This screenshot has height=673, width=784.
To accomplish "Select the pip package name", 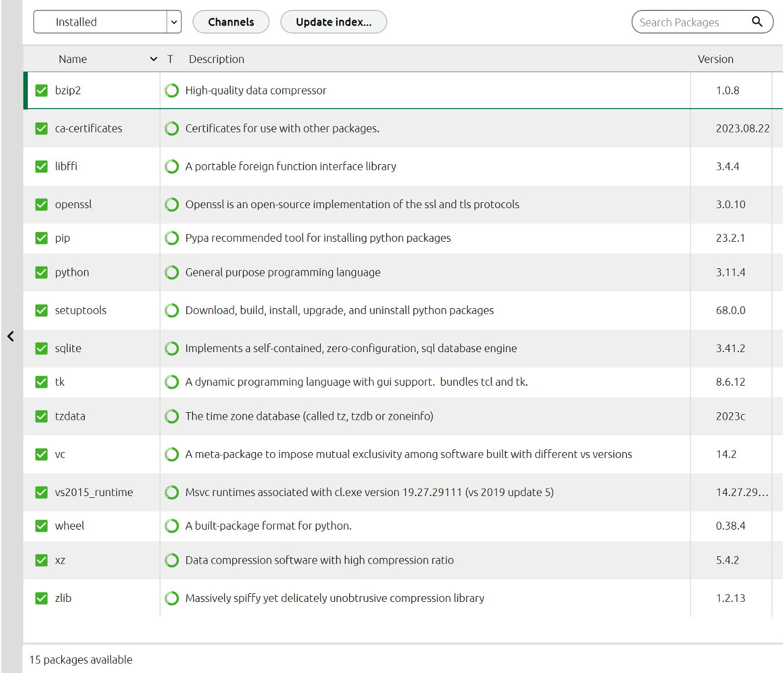I will (x=62, y=238).
